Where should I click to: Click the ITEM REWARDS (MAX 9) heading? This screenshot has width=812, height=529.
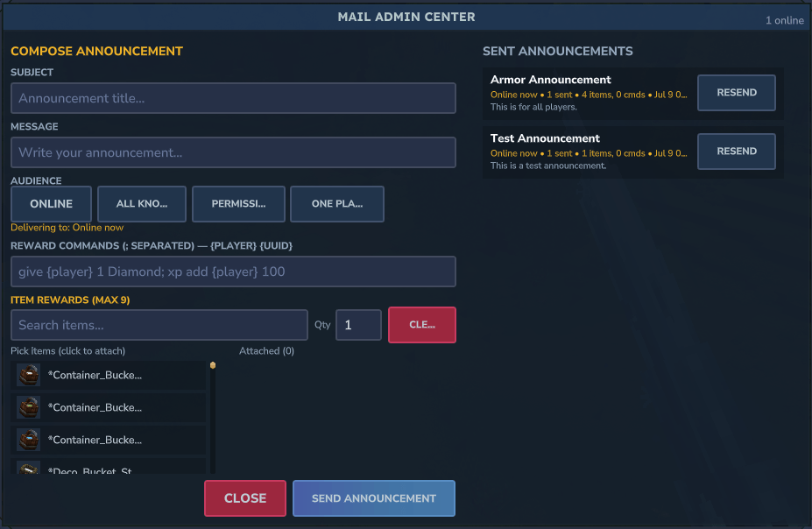(70, 300)
